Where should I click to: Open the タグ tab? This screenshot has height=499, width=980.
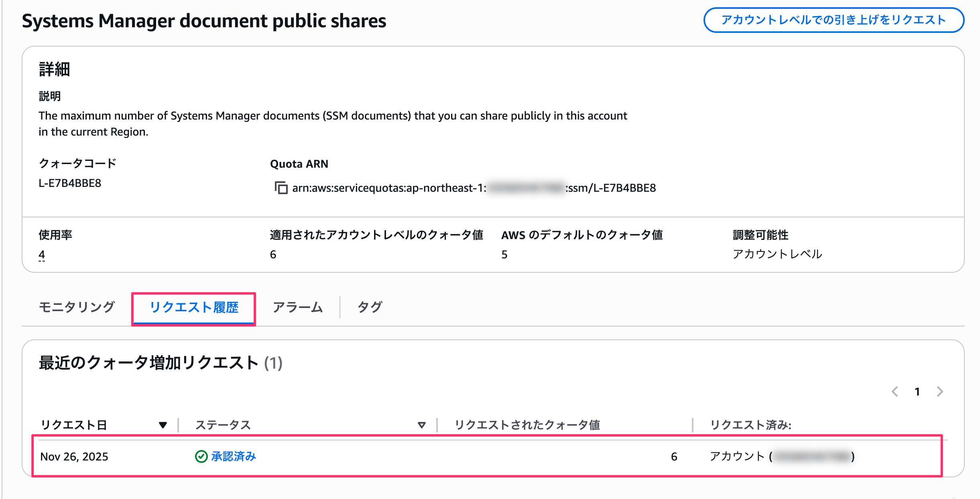point(370,307)
